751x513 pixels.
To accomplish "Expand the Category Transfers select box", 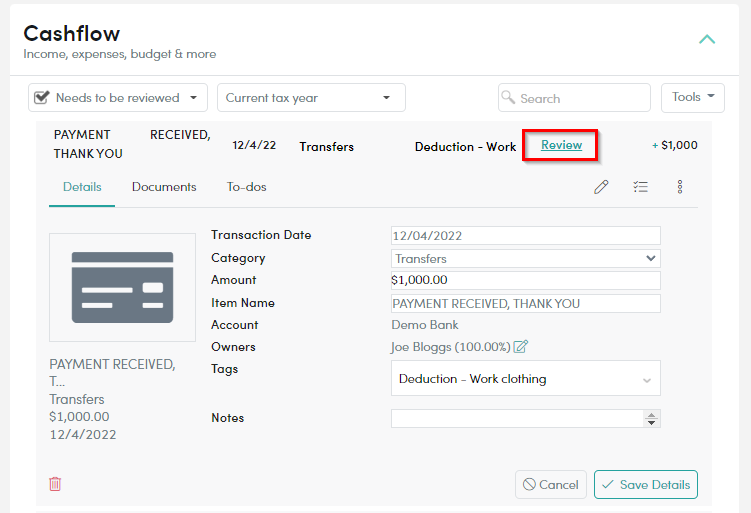I will pyautogui.click(x=525, y=259).
